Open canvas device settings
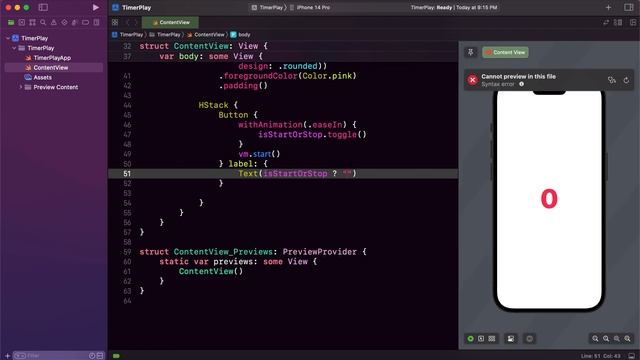This screenshot has width=640, height=360. coord(511,338)
